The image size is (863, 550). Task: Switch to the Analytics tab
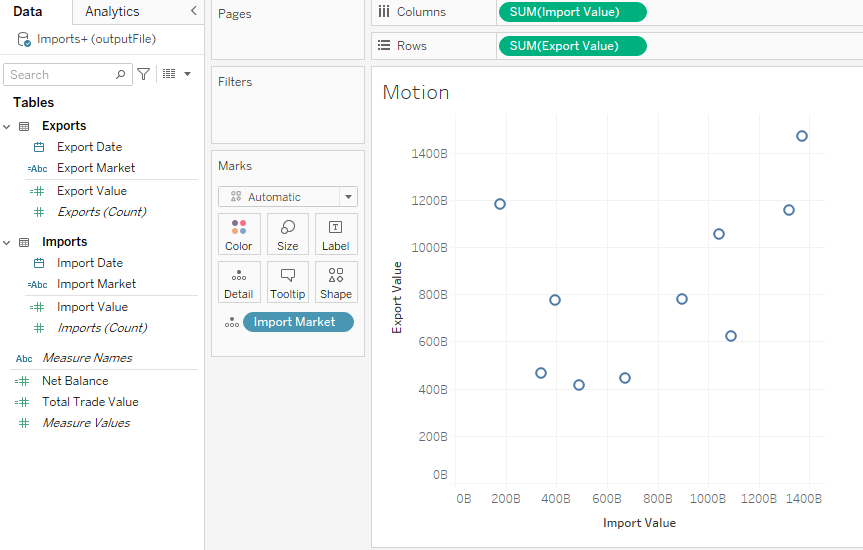click(x=112, y=11)
